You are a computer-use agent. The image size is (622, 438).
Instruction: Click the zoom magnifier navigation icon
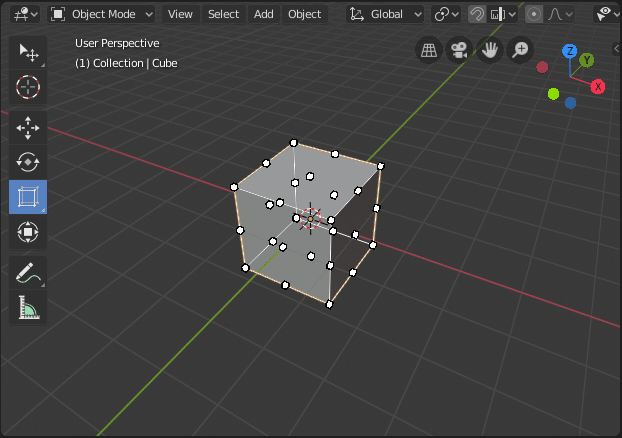coord(520,50)
